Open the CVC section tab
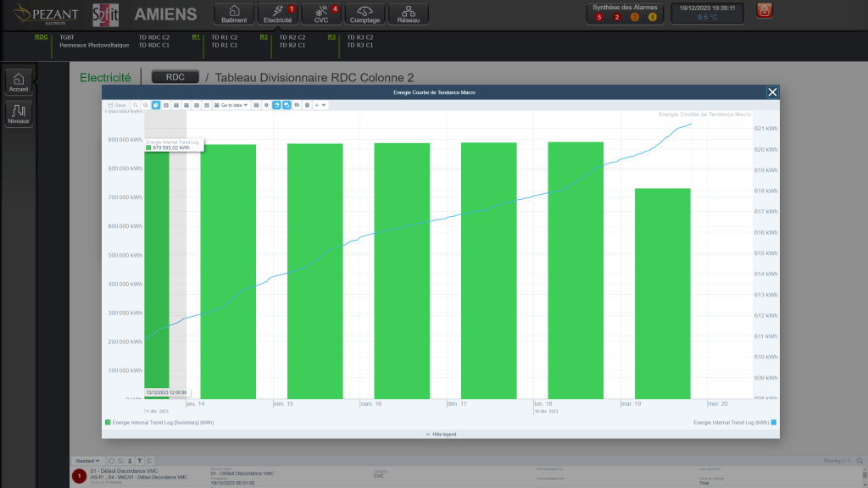Image resolution: width=868 pixels, height=488 pixels. click(x=321, y=13)
